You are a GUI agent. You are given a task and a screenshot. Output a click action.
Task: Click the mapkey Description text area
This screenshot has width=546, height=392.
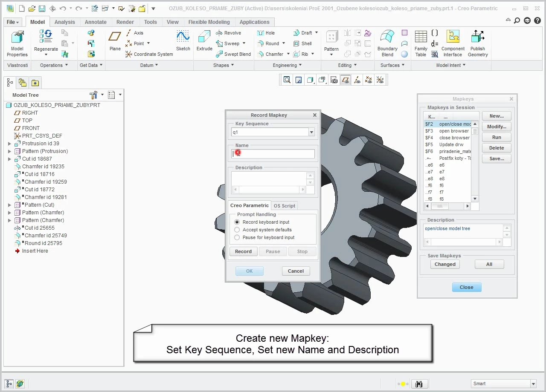269,179
